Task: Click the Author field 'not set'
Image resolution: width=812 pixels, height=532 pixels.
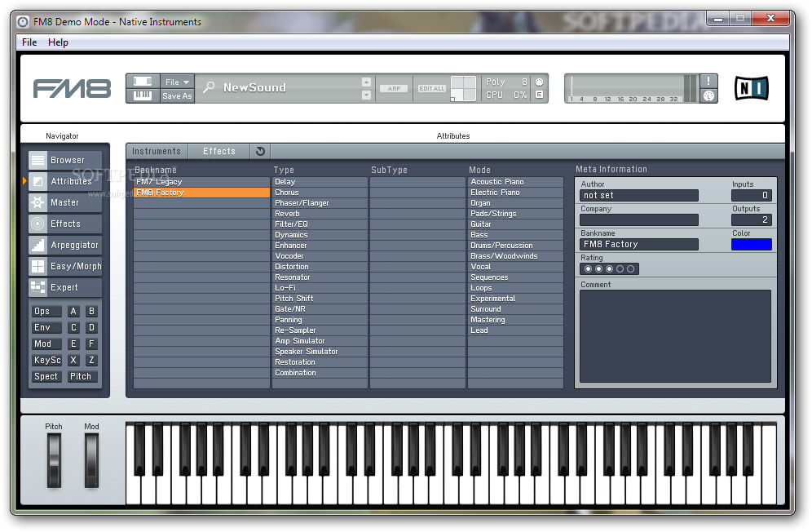Action: pyautogui.click(x=639, y=196)
